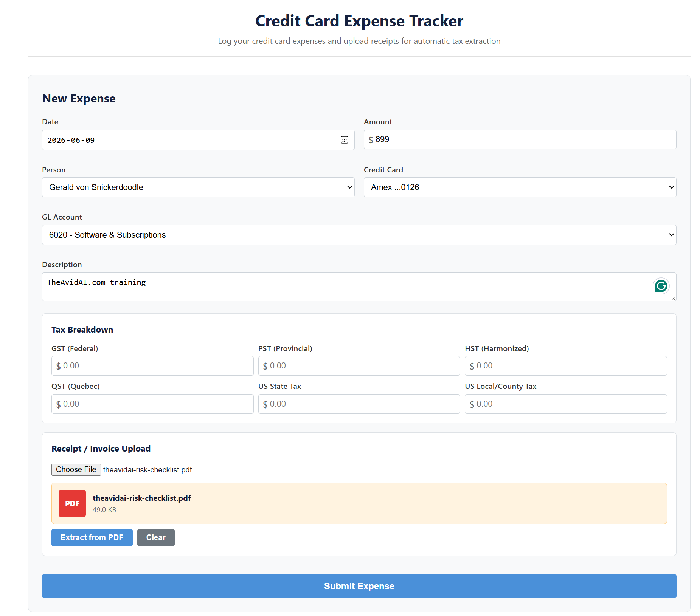
Task: Click the GST (Federal) input field
Action: pos(152,366)
